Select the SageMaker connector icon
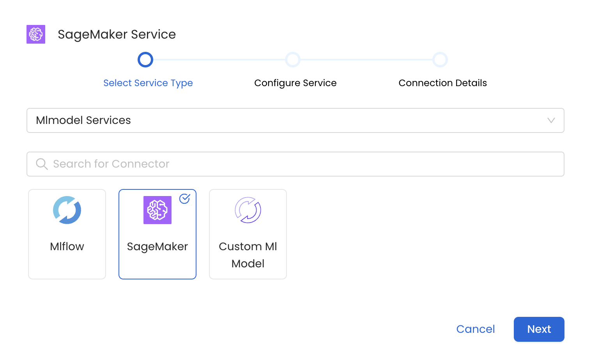Viewport: 591px width, 364px height. (157, 210)
